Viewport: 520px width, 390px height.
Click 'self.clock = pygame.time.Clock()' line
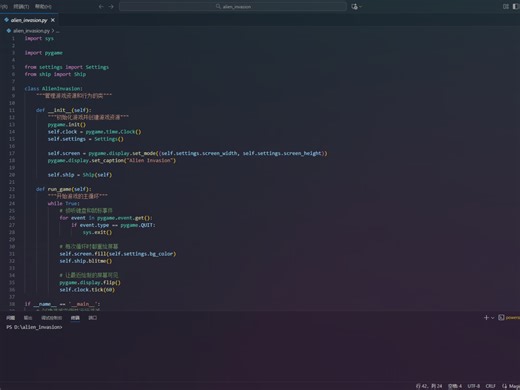click(x=94, y=132)
